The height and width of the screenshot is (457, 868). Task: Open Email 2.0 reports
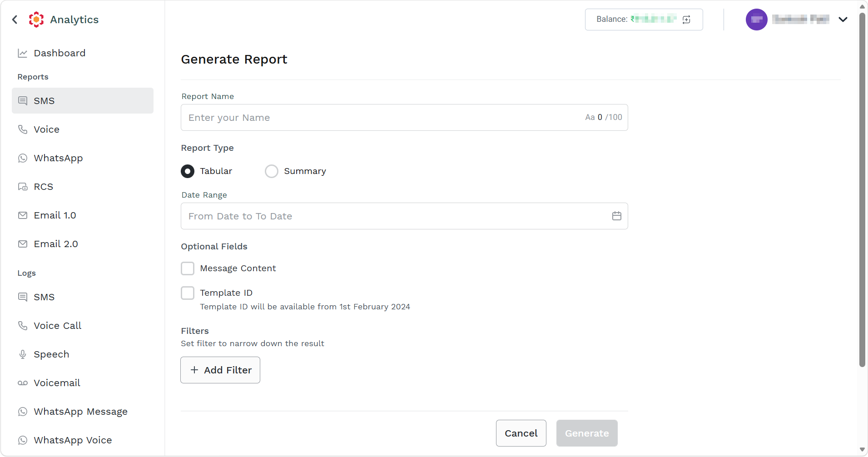point(83,244)
